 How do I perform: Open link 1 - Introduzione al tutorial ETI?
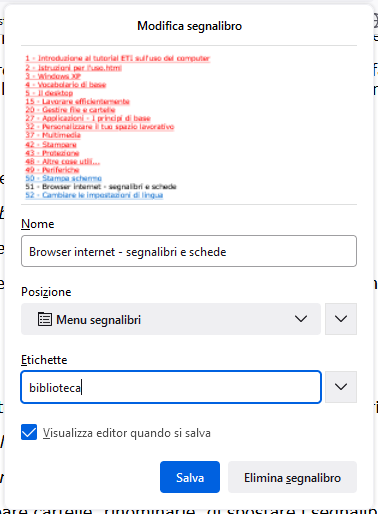118,58
